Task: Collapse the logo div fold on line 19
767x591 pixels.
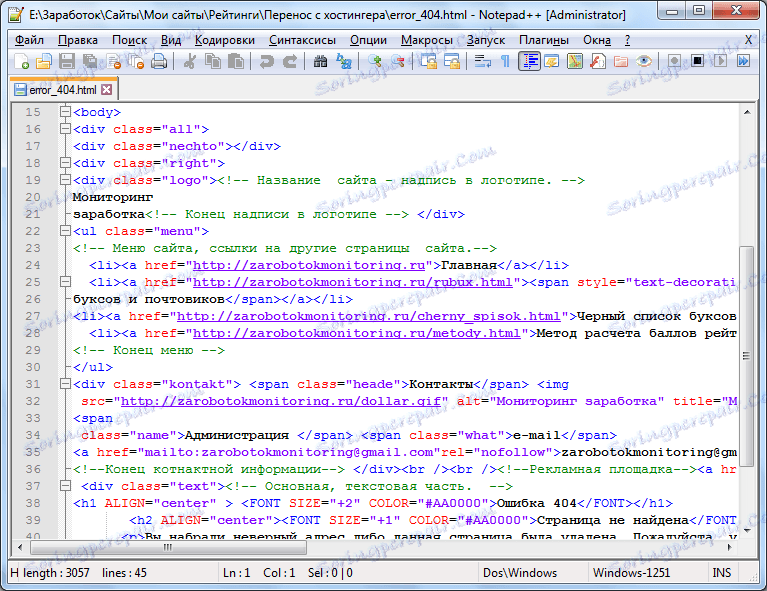Action: click(x=65, y=180)
